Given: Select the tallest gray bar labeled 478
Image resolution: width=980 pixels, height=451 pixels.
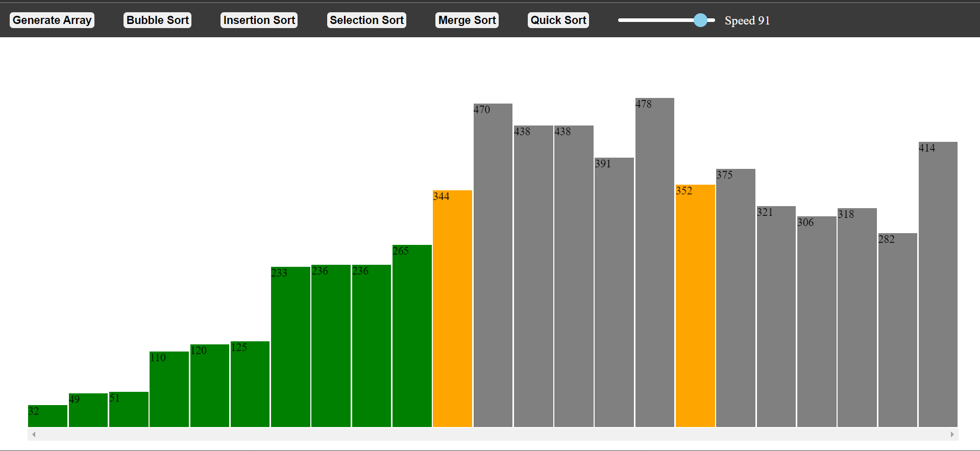Looking at the screenshot, I should tap(654, 263).
